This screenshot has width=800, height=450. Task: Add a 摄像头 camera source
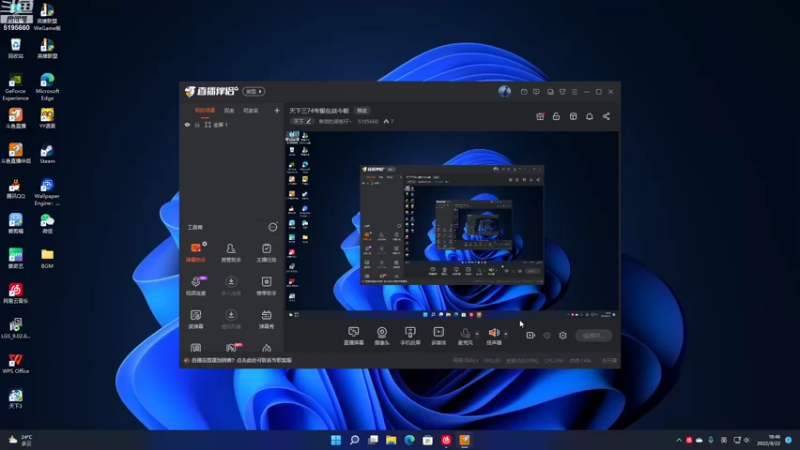tap(382, 336)
